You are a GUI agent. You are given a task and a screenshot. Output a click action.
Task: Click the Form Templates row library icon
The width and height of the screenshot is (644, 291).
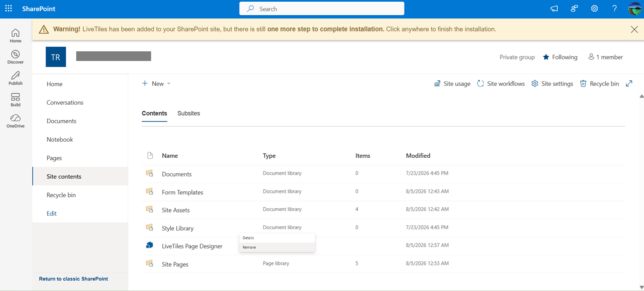pyautogui.click(x=149, y=191)
